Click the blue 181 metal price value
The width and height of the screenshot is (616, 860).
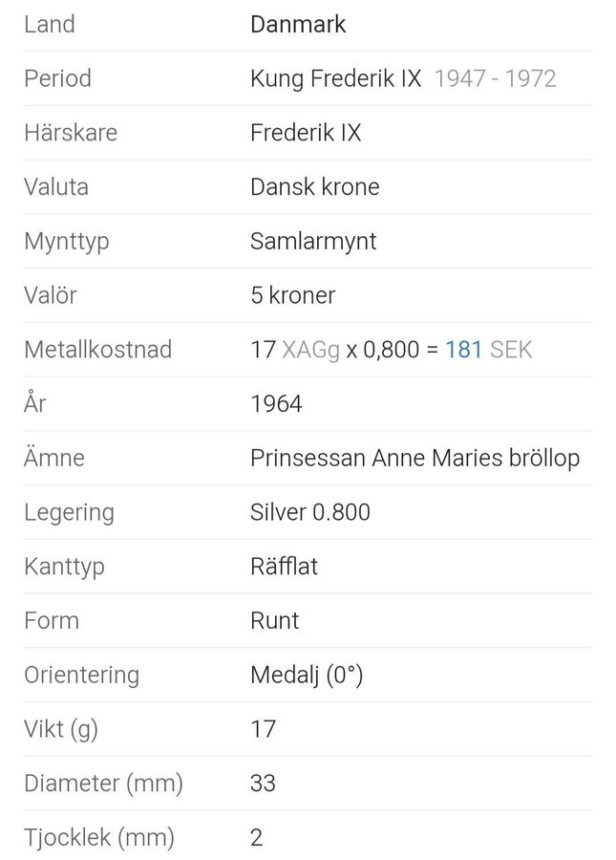(463, 350)
